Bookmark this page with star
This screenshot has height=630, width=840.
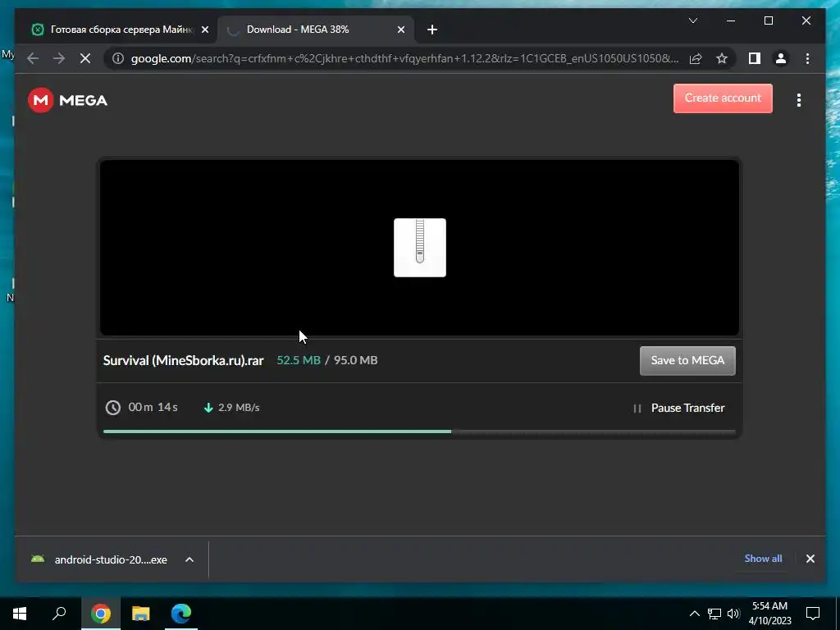(x=722, y=58)
